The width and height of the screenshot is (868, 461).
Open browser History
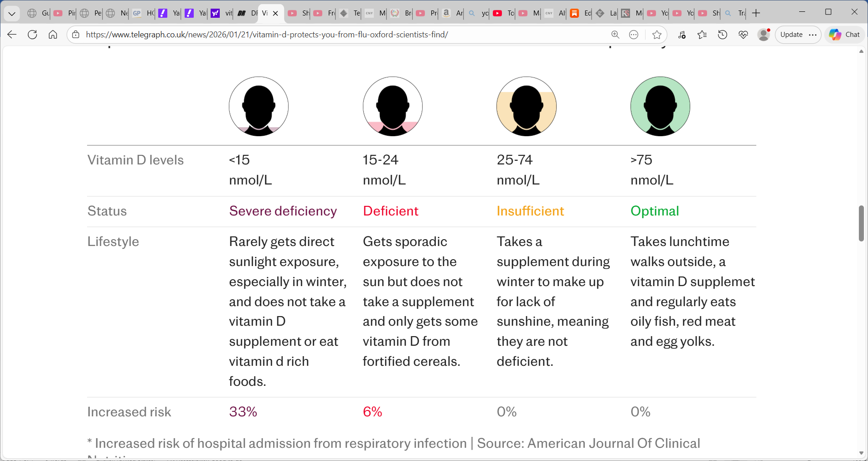[723, 35]
